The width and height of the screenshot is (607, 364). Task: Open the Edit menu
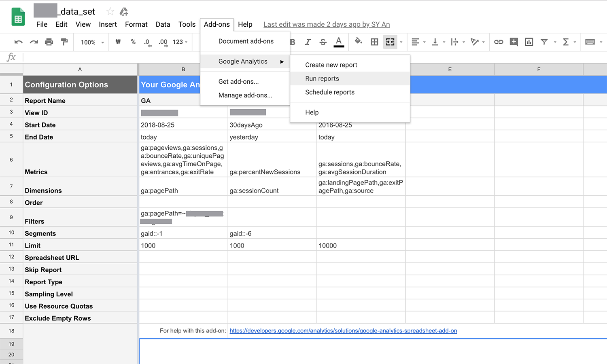click(62, 24)
